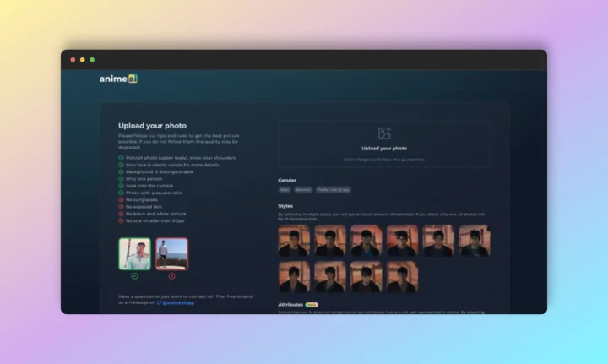Viewport: 608px width, 364px height.
Task: Click 'Look into the camera' guideline text
Action: click(x=149, y=186)
